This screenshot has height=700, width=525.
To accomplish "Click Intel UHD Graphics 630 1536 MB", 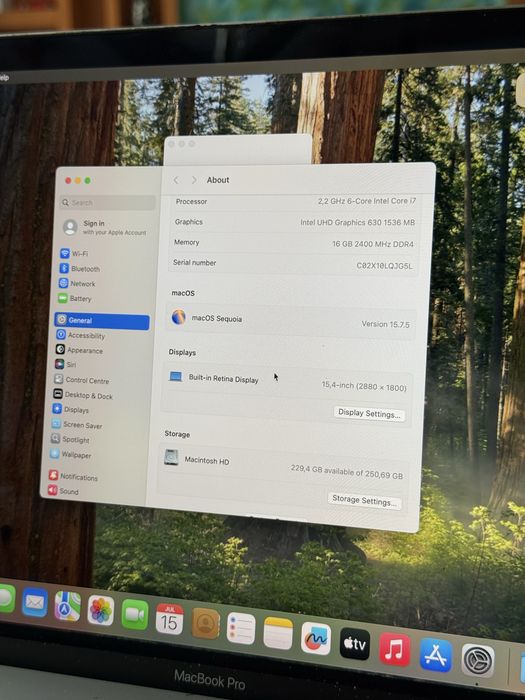I will pyautogui.click(x=358, y=222).
